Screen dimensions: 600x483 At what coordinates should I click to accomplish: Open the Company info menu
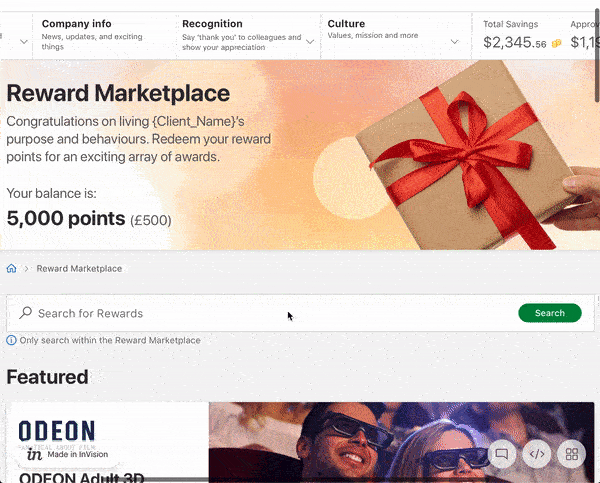coord(77,24)
